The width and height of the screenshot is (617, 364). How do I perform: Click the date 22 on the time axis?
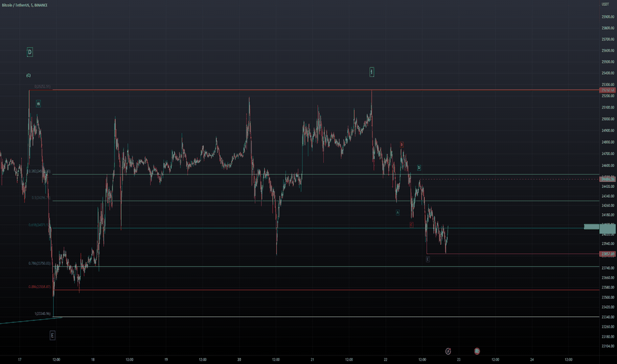pyautogui.click(x=385, y=359)
